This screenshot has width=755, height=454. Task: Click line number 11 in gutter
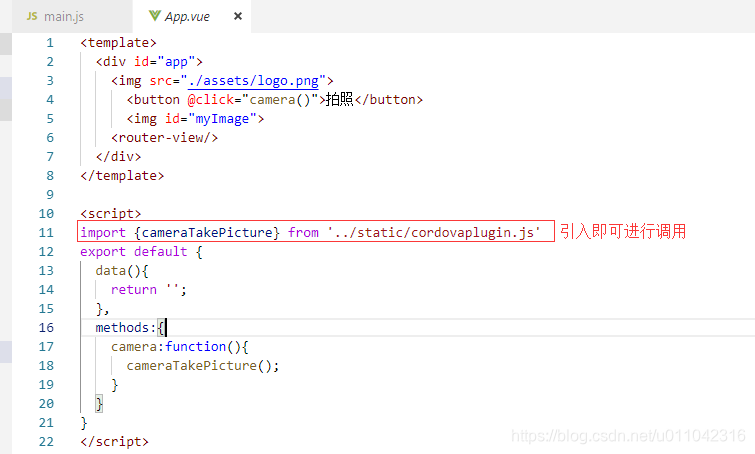coord(46,233)
